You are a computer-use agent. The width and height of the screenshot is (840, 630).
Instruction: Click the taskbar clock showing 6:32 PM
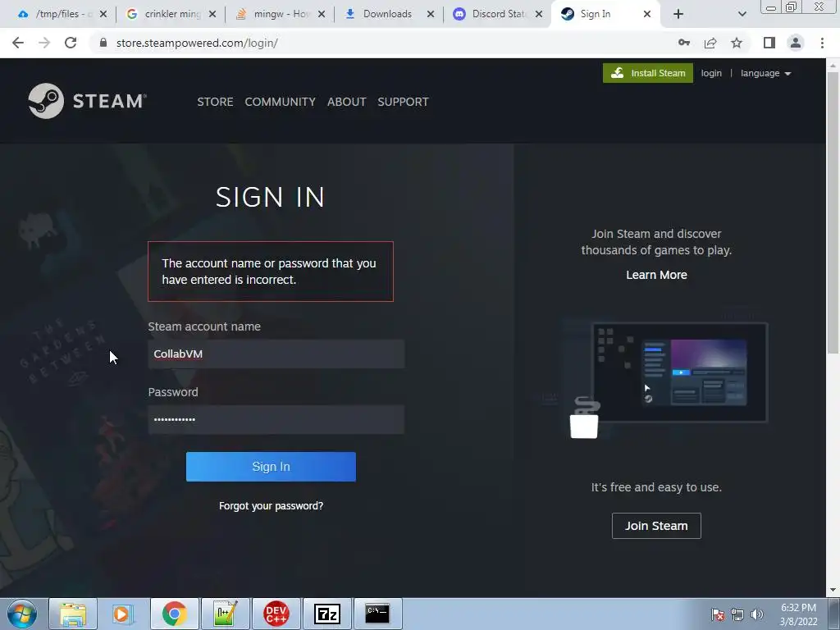[798, 614]
